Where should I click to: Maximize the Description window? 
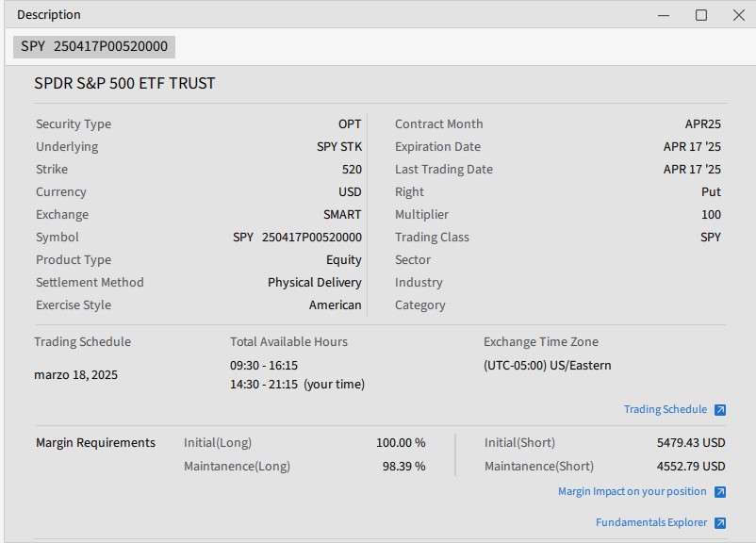(x=701, y=15)
